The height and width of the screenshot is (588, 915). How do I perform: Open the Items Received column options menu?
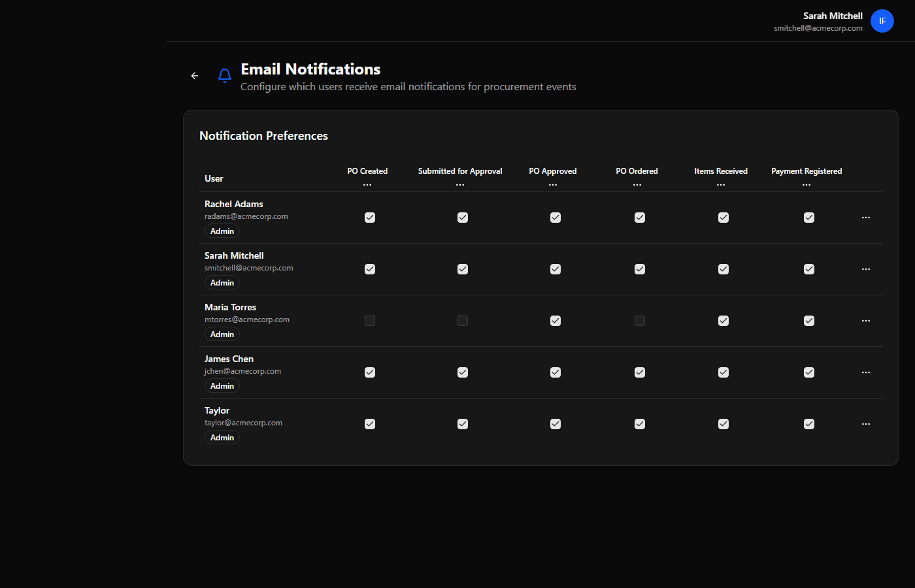[x=721, y=184]
